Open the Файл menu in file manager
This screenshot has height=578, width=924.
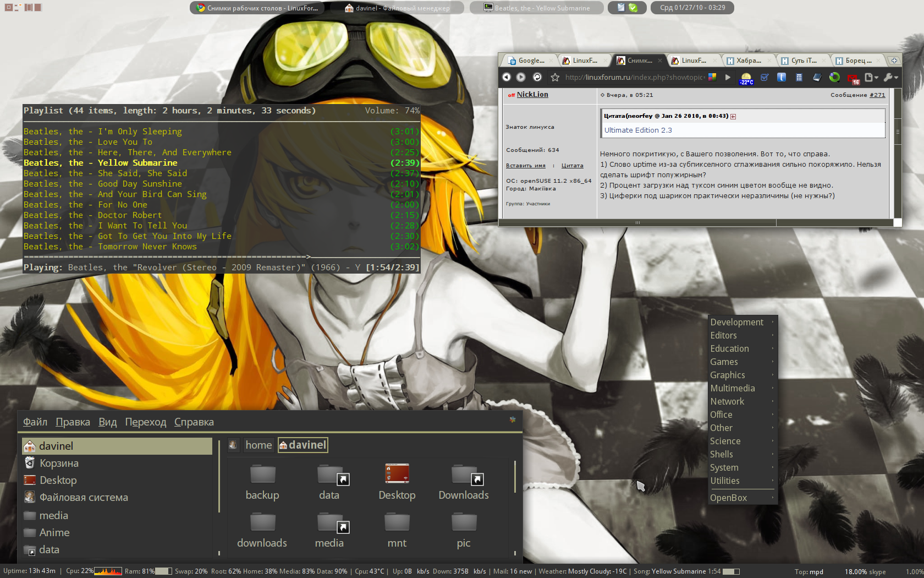[35, 422]
